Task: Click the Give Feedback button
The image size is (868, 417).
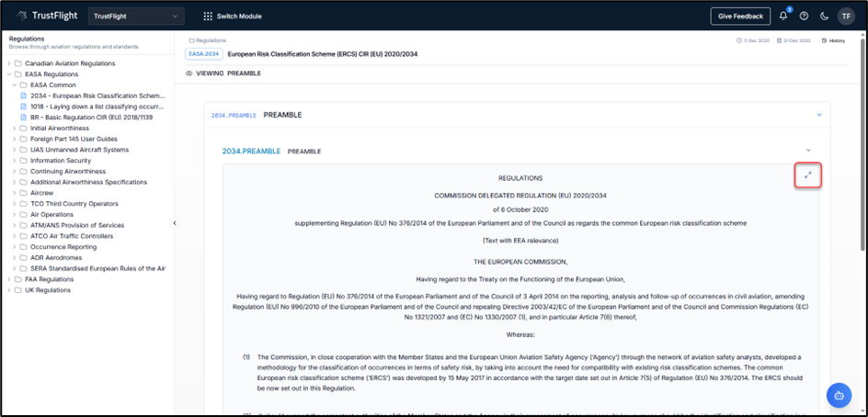Action: [740, 16]
